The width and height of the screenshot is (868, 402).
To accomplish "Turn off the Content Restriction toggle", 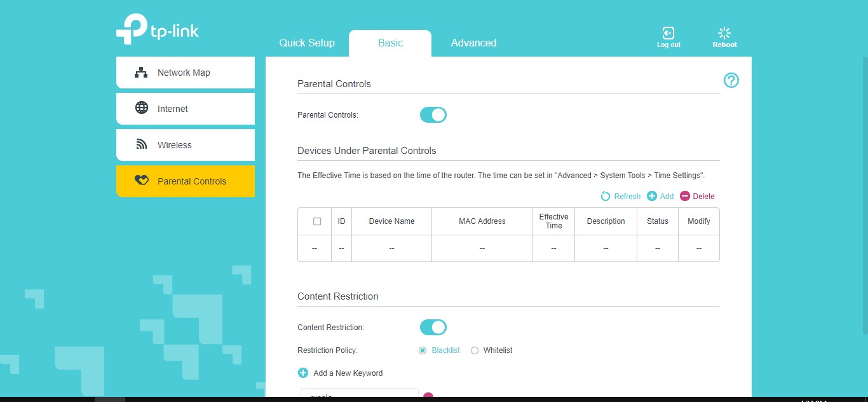I will tap(433, 328).
